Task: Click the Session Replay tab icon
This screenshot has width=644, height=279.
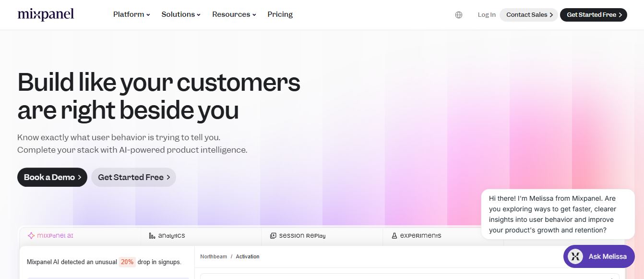Action: click(273, 236)
